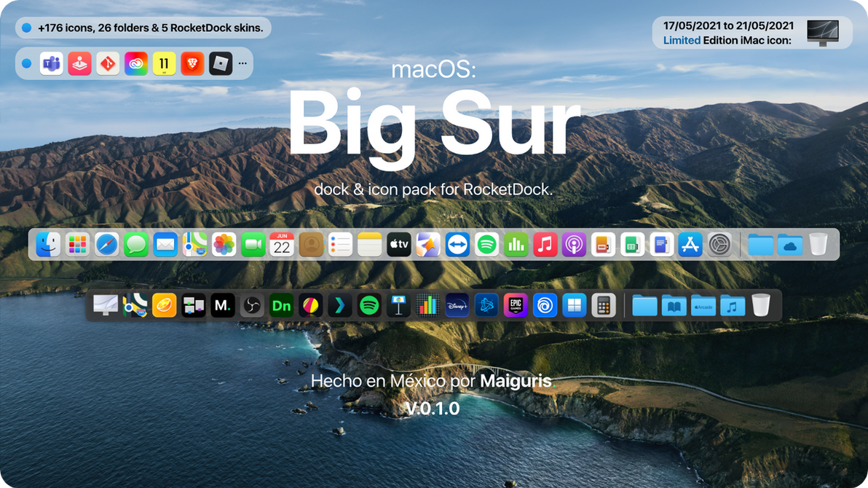Launch the red Music app
The height and width of the screenshot is (488, 868).
click(x=545, y=244)
